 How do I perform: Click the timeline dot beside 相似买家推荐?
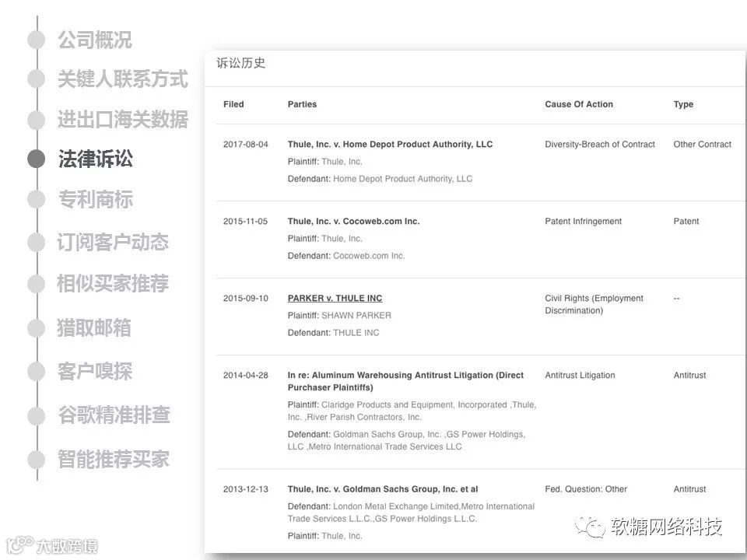point(37,284)
